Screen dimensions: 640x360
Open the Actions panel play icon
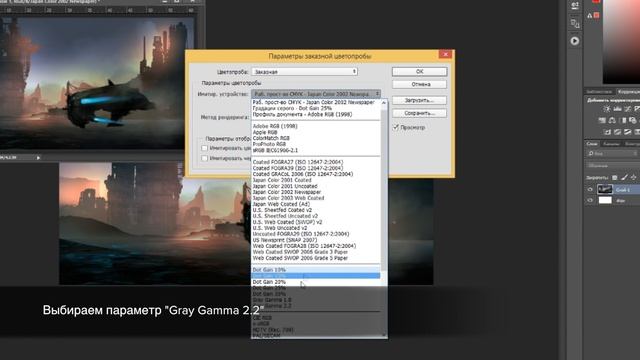[x=575, y=41]
